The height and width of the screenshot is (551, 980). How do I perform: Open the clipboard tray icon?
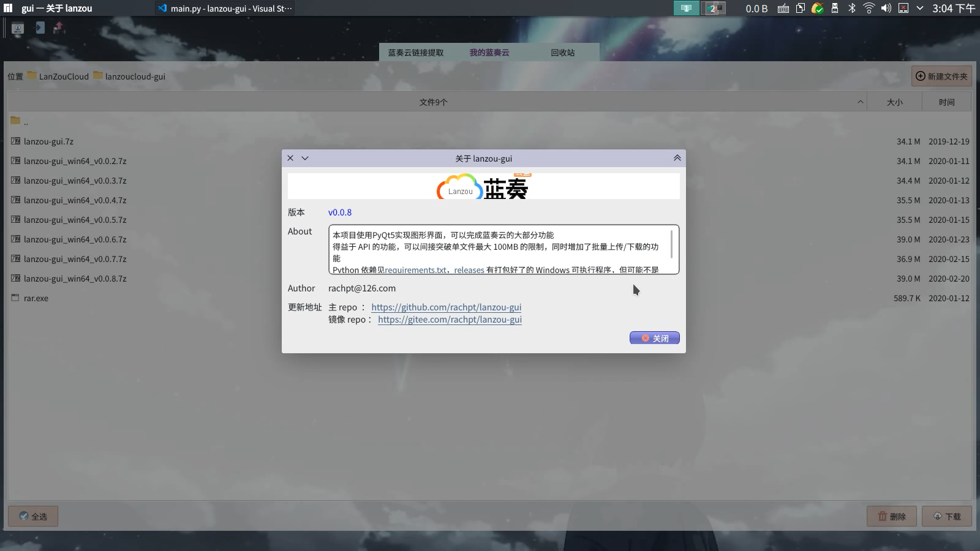pos(800,9)
